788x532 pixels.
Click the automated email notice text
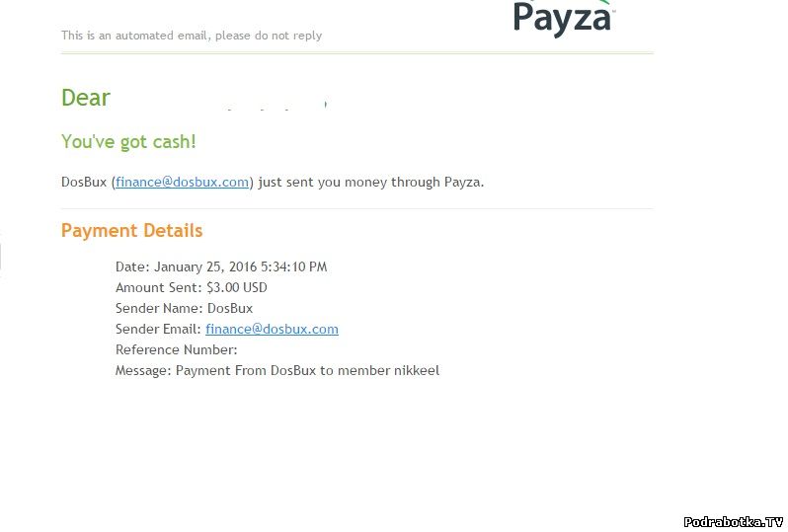click(191, 36)
